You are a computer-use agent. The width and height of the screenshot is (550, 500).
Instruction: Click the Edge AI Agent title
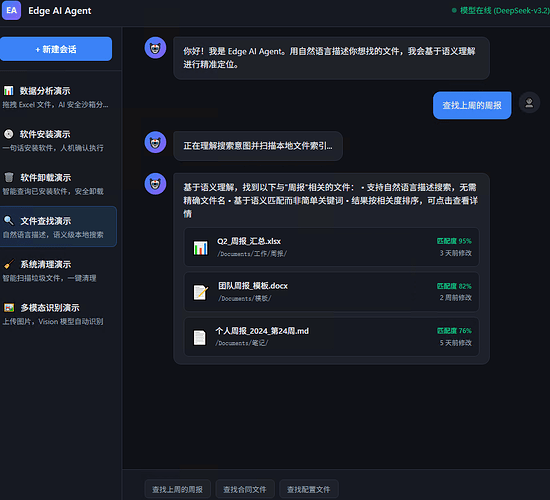60,11
